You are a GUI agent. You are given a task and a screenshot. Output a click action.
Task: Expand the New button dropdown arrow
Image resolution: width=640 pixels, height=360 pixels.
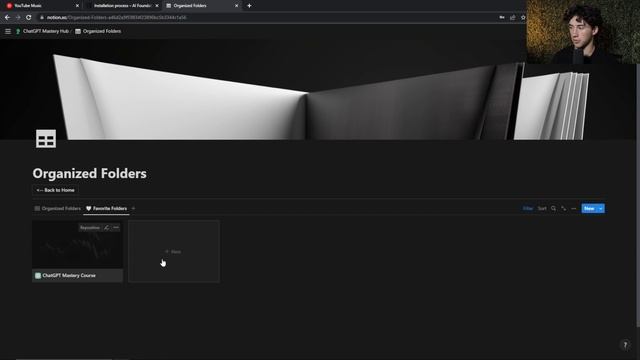(x=601, y=209)
